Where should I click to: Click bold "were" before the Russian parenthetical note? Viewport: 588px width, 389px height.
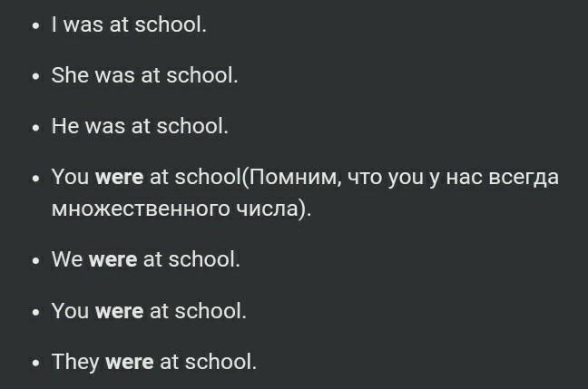coord(119,177)
